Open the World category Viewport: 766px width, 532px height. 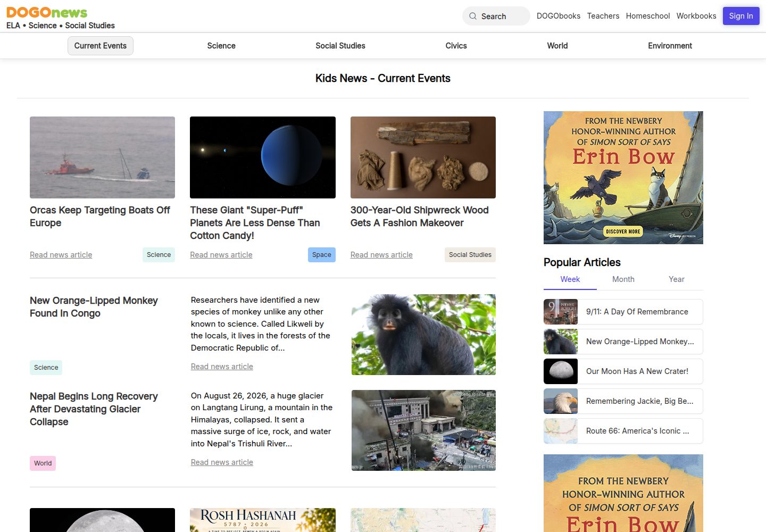(x=557, y=46)
